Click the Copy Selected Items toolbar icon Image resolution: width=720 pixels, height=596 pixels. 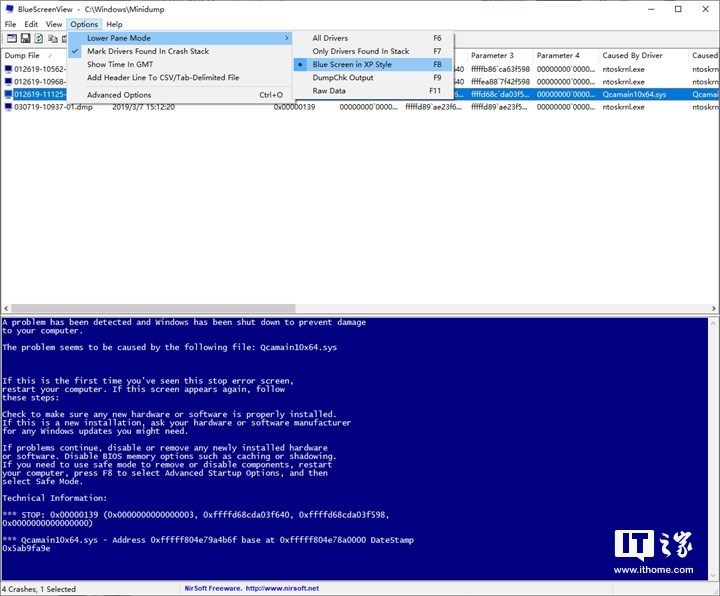(x=52, y=38)
